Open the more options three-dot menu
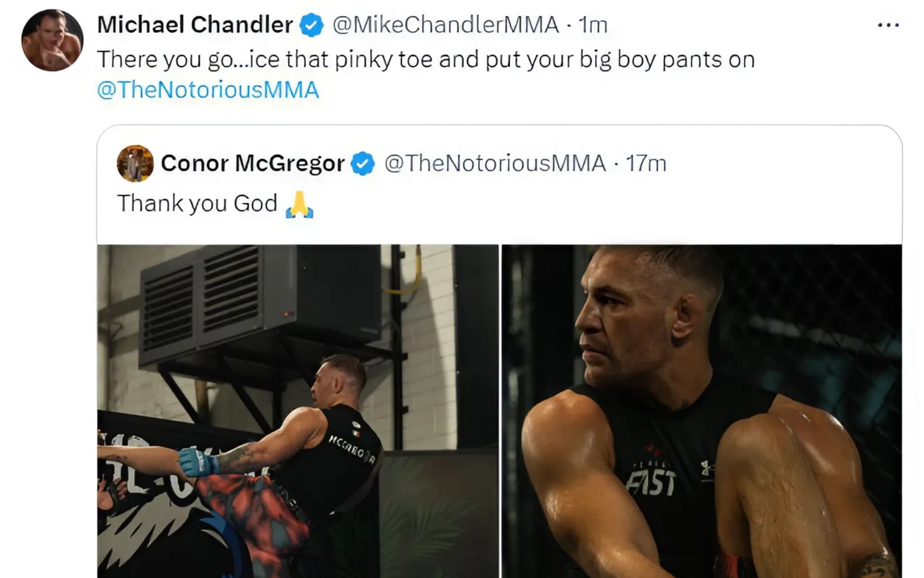 coord(888,25)
